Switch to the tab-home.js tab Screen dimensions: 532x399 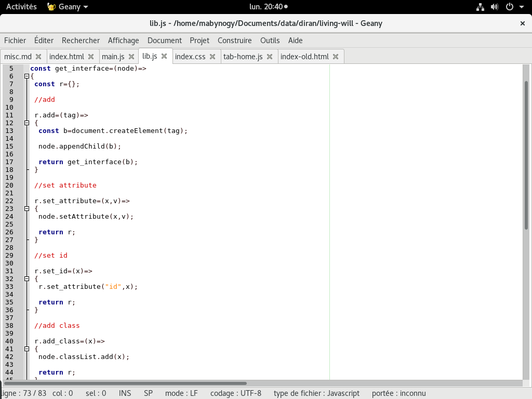coord(243,57)
